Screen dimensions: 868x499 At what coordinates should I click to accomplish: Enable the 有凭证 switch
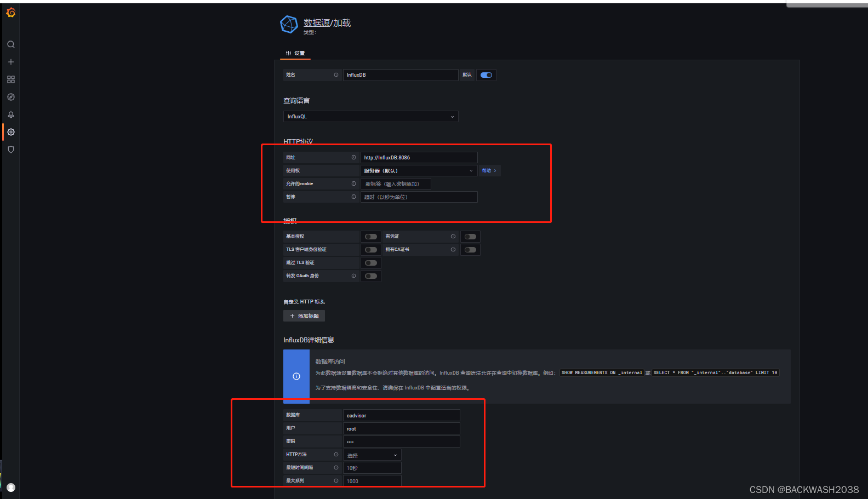pos(470,237)
